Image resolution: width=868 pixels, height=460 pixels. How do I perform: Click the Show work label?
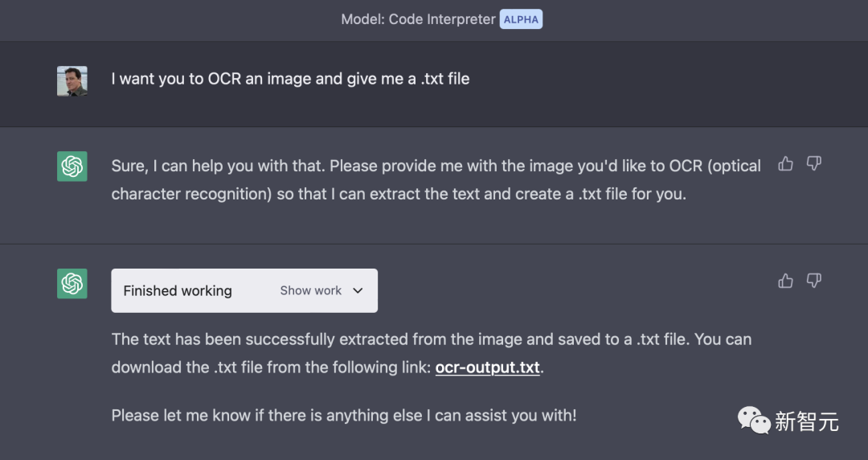tap(310, 291)
